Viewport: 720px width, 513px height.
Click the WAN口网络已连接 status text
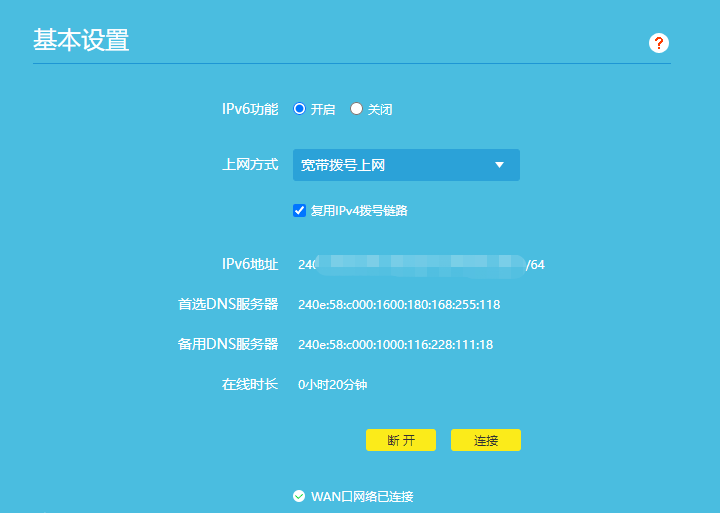362,496
